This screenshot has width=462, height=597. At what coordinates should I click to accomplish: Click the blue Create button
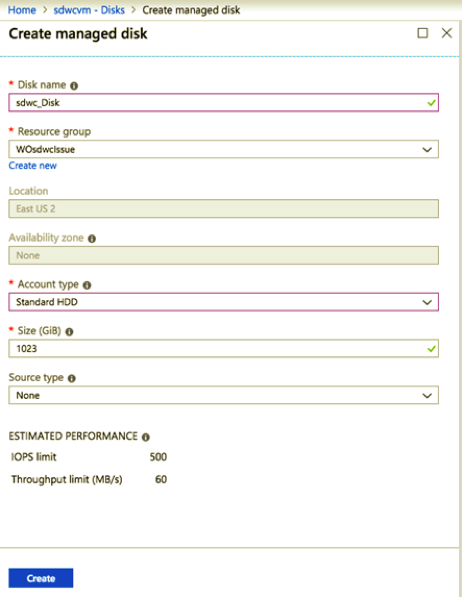pyautogui.click(x=41, y=578)
